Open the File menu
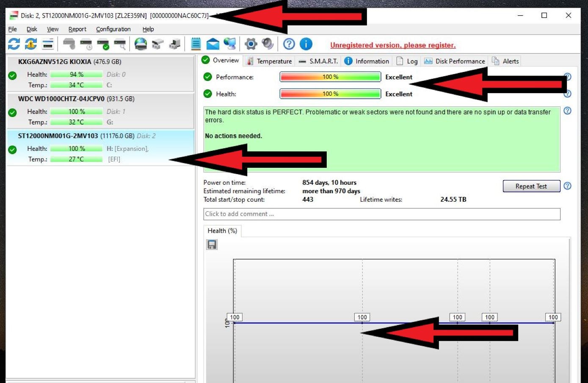Screen dimensions: 588x383 (x=12, y=29)
